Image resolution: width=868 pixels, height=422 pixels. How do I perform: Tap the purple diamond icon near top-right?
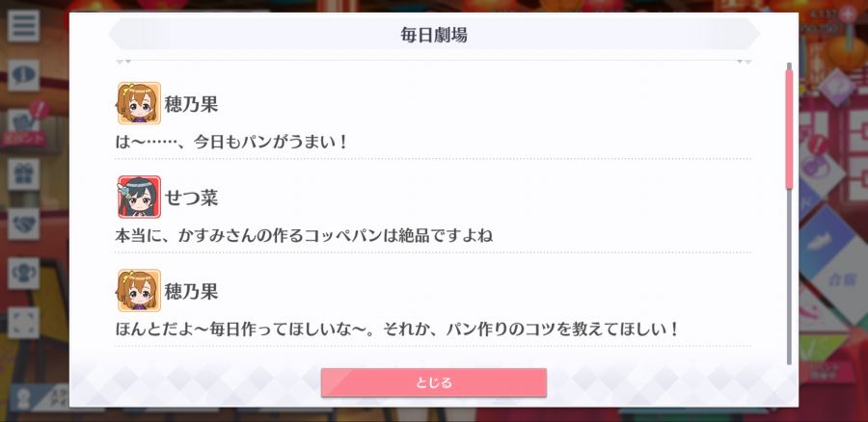click(x=837, y=88)
